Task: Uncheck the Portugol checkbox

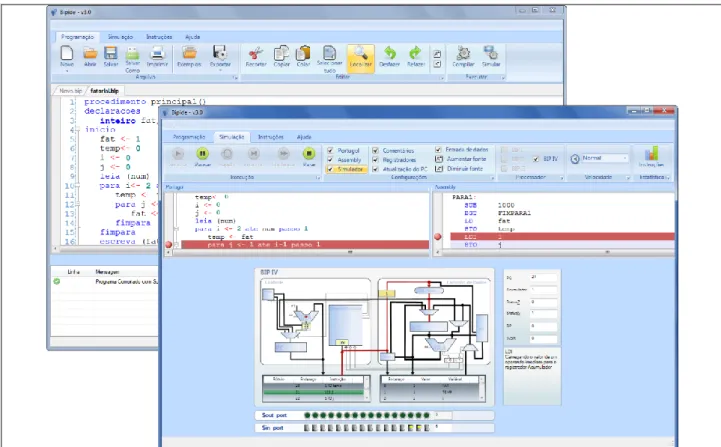Action: pyautogui.click(x=330, y=150)
